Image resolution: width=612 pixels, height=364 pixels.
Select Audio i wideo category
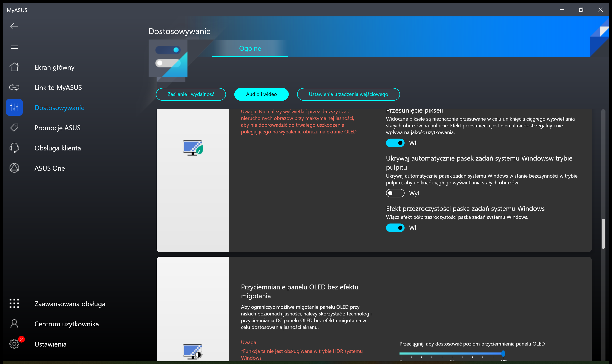click(x=261, y=94)
